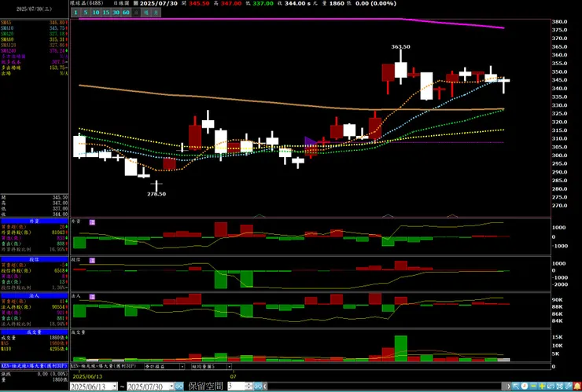The height and width of the screenshot is (392, 582).
Task: Click the SMA240 legend entry
Action: (x=34, y=50)
